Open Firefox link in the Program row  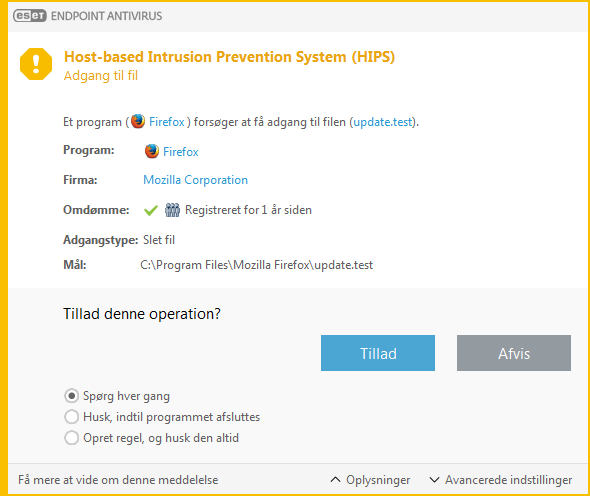tap(181, 152)
